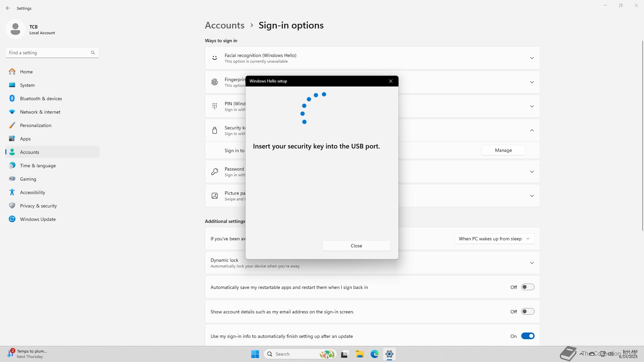644x362 pixels.
Task: Expand the Dynamic lock section
Action: click(x=532, y=263)
